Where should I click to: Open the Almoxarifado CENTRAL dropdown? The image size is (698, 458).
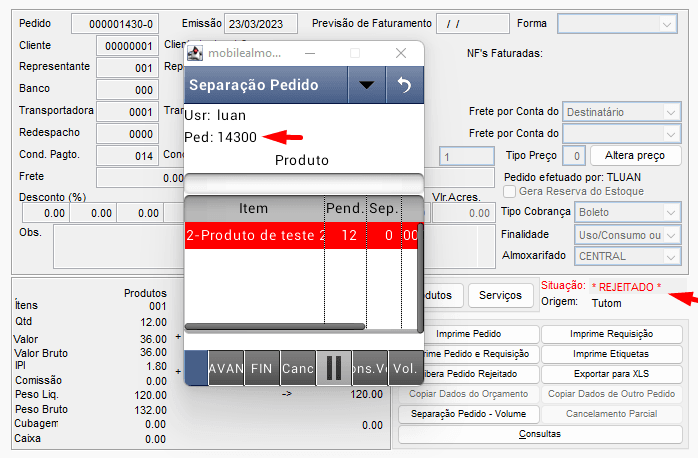669,256
